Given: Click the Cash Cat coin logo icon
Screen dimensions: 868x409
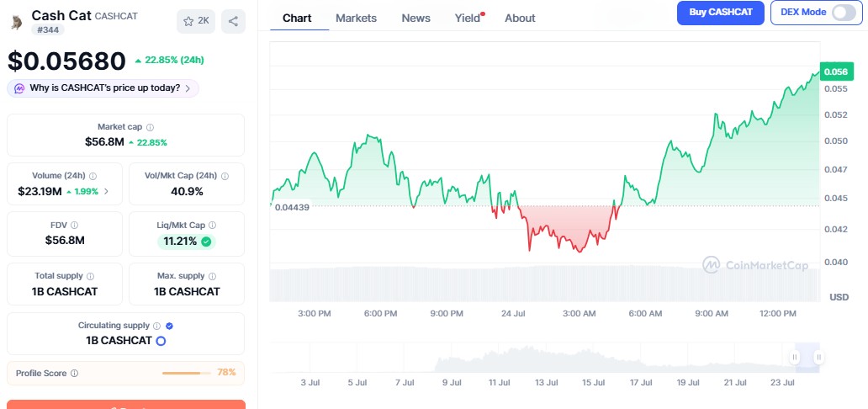Looking at the screenshot, I should 17,22.
